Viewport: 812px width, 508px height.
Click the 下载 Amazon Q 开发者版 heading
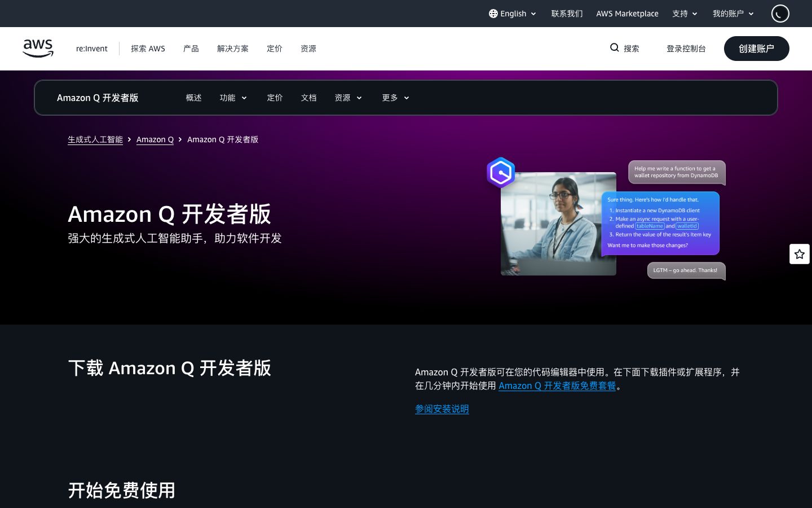[x=170, y=368]
